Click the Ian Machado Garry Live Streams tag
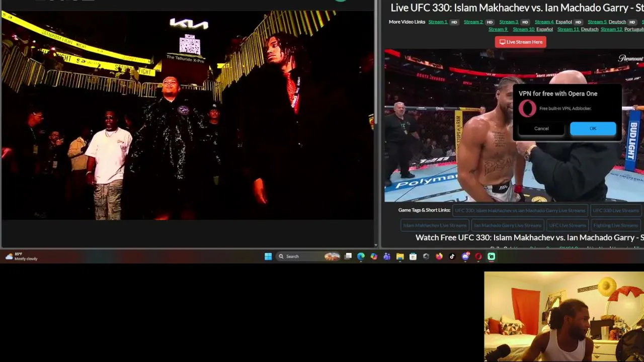Viewport: 644px width, 362px height. pyautogui.click(x=508, y=225)
